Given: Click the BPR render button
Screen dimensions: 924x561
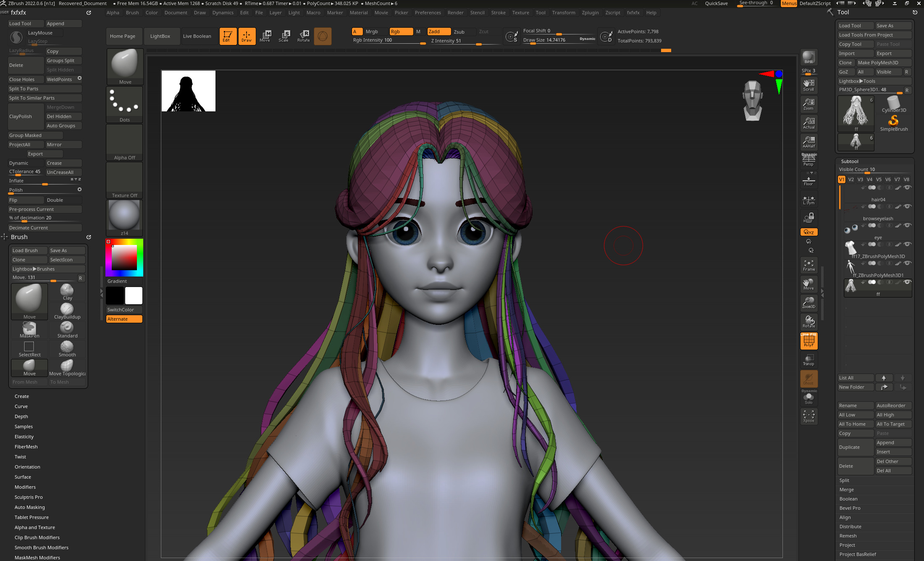Looking at the screenshot, I should pos(808,57).
